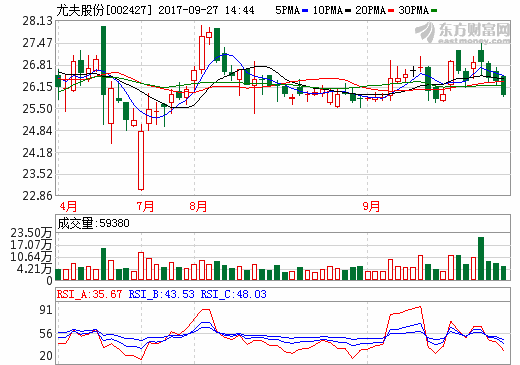Click the 7月 date axis label
The width and height of the screenshot is (520, 365).
pyautogui.click(x=145, y=206)
